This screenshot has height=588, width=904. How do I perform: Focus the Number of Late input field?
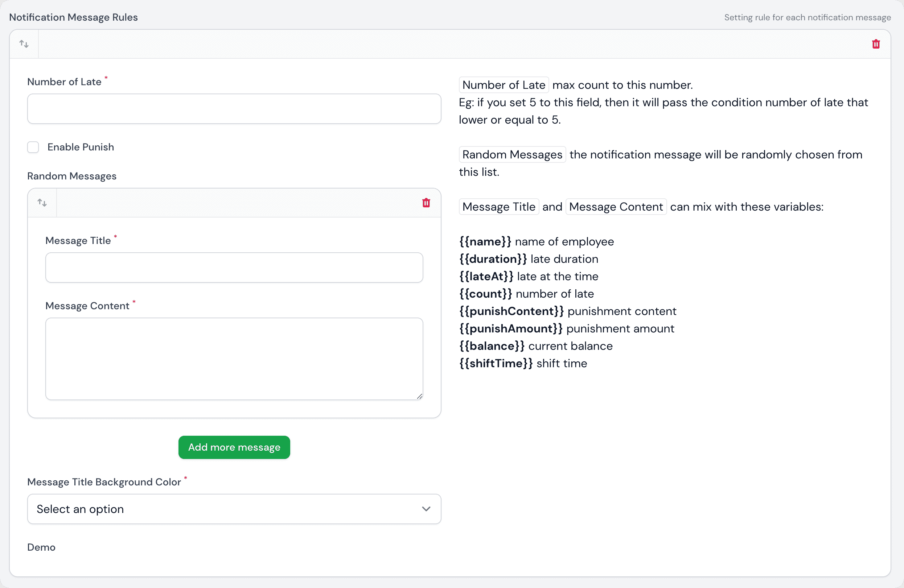pyautogui.click(x=234, y=109)
